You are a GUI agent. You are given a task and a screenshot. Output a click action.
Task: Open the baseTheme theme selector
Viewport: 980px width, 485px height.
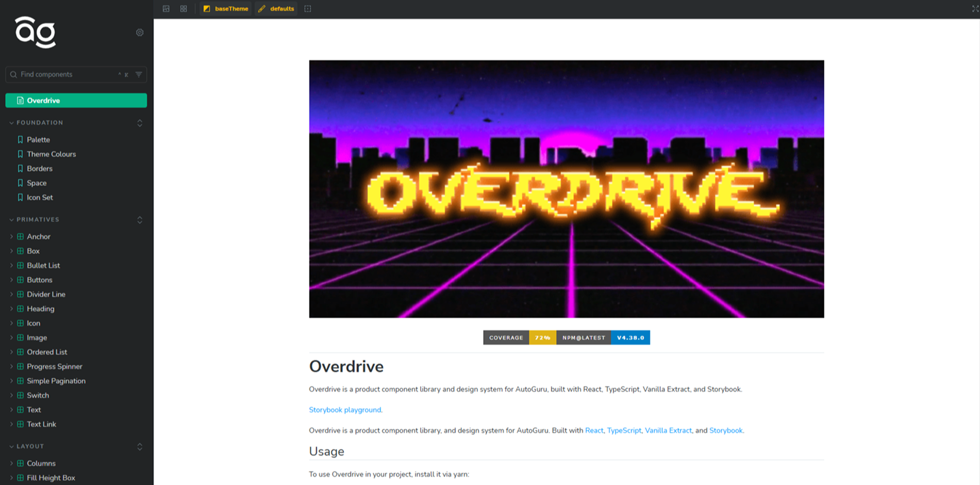pyautogui.click(x=226, y=9)
